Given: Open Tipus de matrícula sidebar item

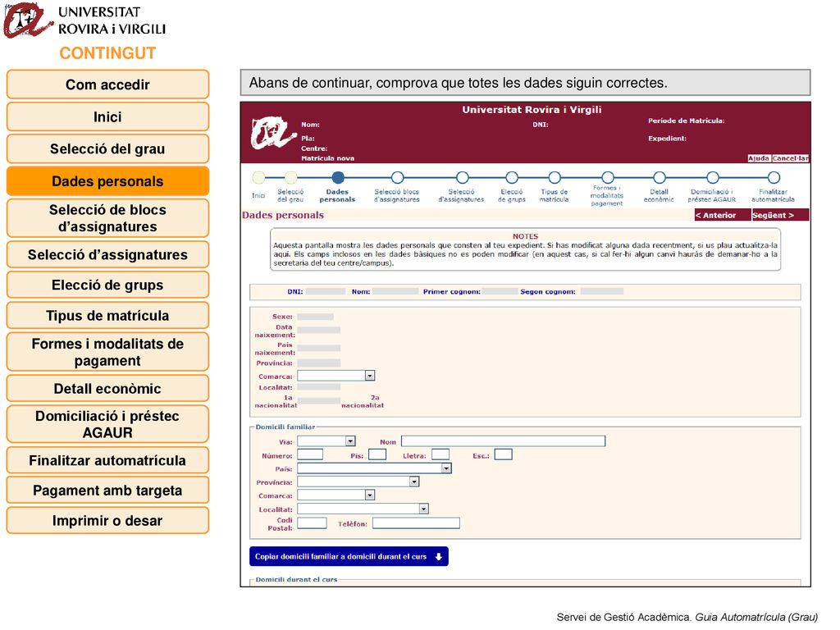Looking at the screenshot, I should click(107, 316).
